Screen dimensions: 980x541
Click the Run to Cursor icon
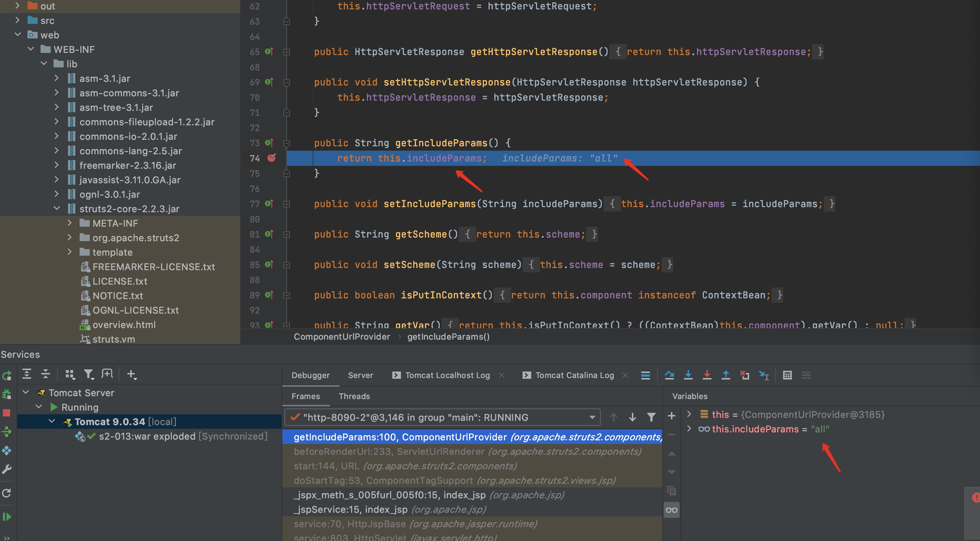click(x=764, y=375)
